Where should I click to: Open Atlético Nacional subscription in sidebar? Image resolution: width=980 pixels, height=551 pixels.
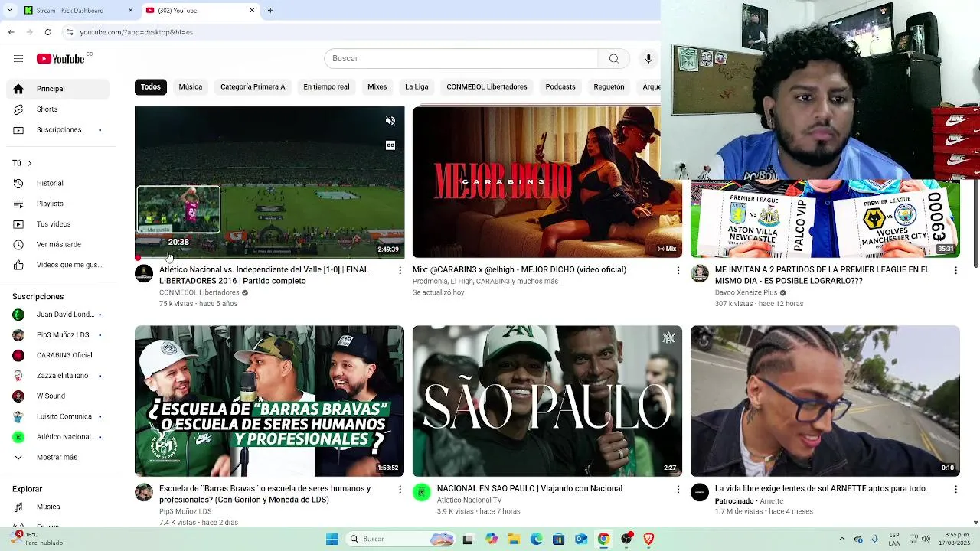point(58,437)
